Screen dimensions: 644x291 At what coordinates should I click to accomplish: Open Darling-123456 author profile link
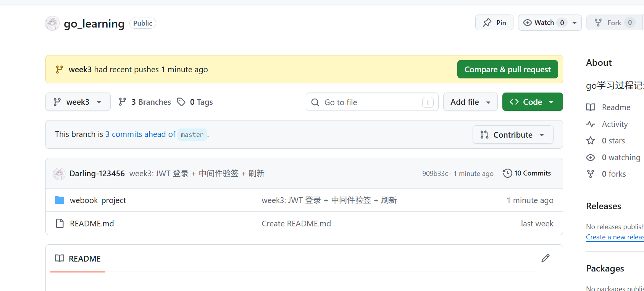(97, 174)
